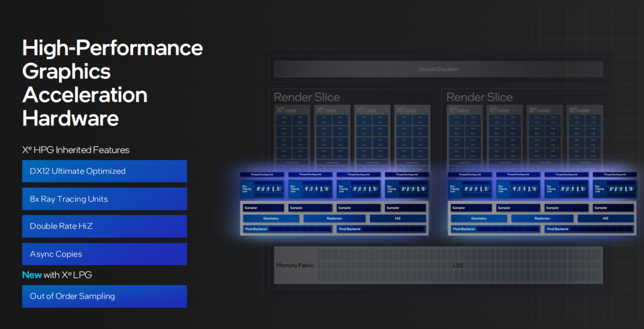Click the Double Rate HiZ button

pos(104,226)
